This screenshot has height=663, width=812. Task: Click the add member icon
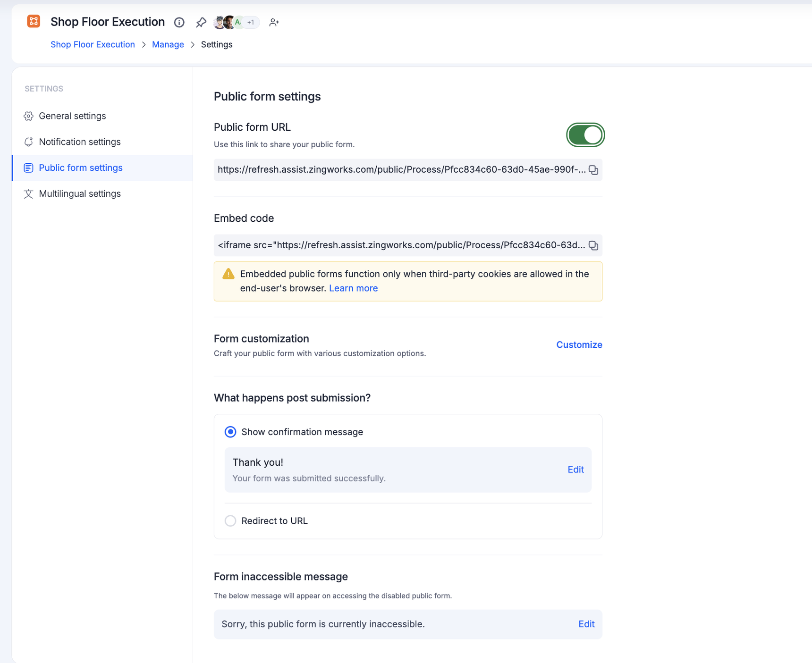[274, 22]
